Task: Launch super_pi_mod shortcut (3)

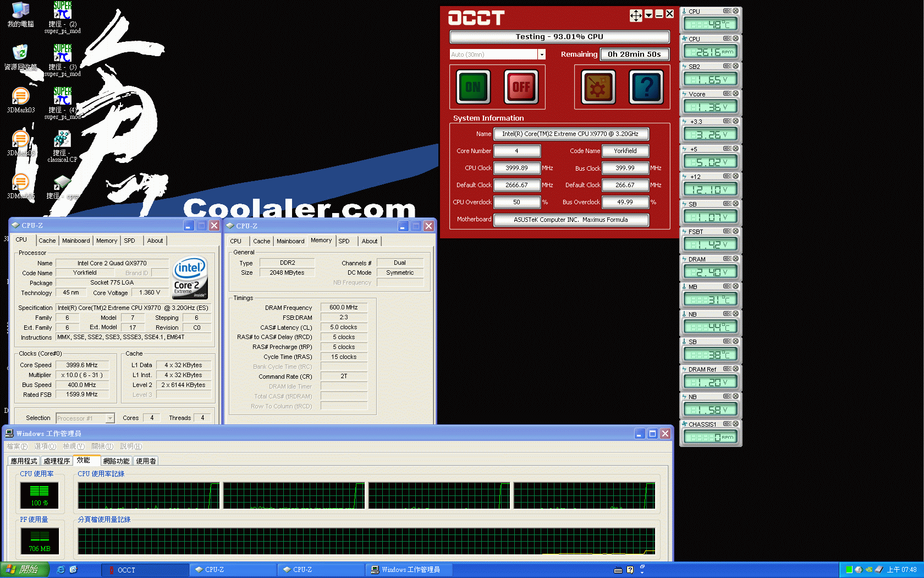Action: click(x=62, y=61)
